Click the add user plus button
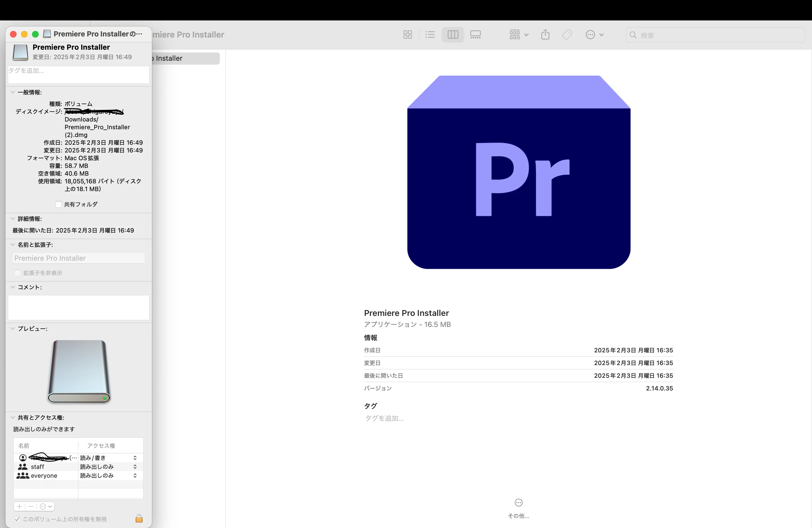 (19, 506)
